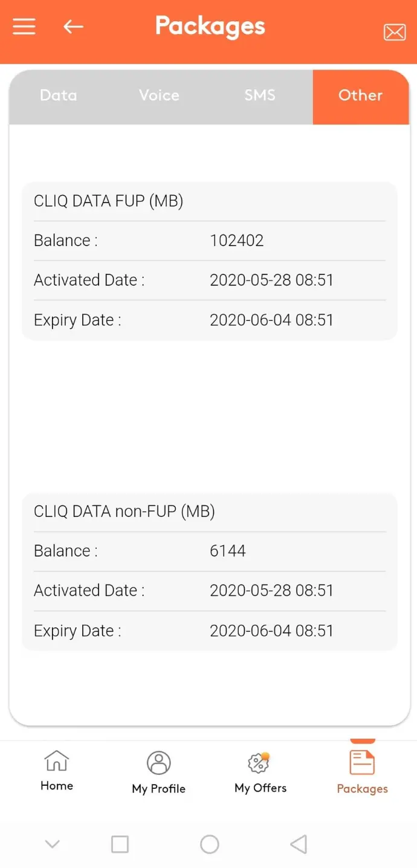The width and height of the screenshot is (417, 868).
Task: Tap the FUP balance value 102402
Action: (237, 241)
